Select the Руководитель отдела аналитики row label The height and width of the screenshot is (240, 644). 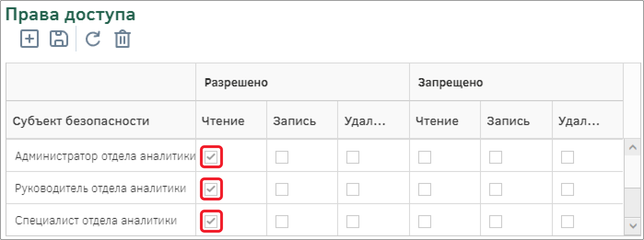pyautogui.click(x=100, y=189)
